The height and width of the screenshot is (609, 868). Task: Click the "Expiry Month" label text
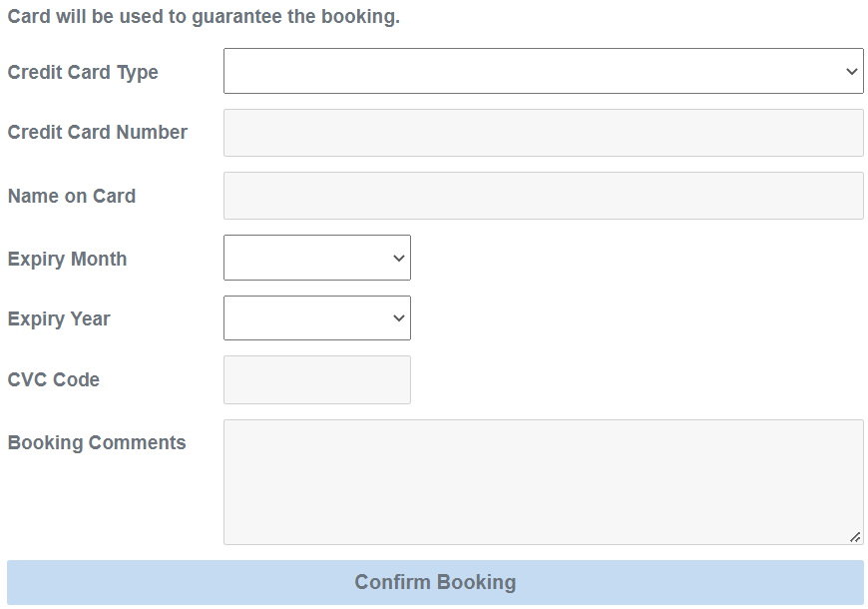tap(67, 260)
